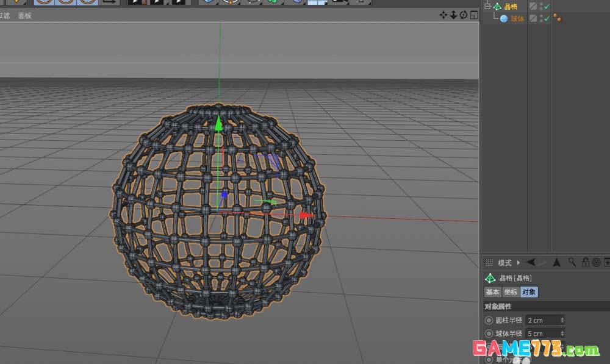Open the 坐标 tab in attributes
This screenshot has width=610, height=364.
pos(511,292)
